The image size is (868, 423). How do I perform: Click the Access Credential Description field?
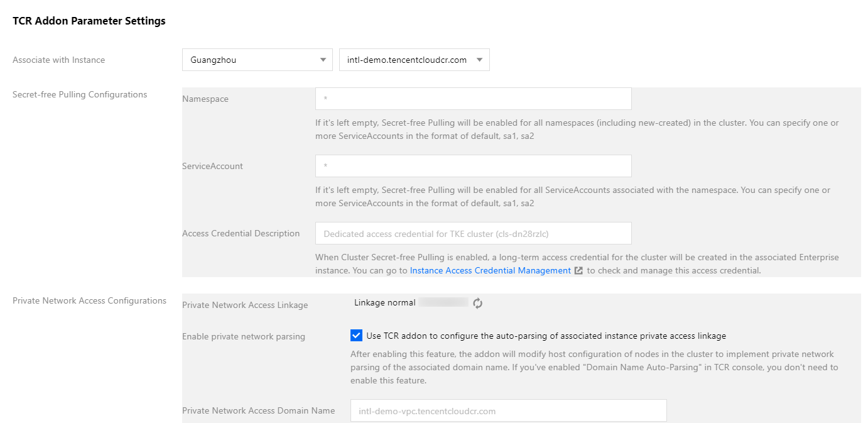[x=473, y=233]
